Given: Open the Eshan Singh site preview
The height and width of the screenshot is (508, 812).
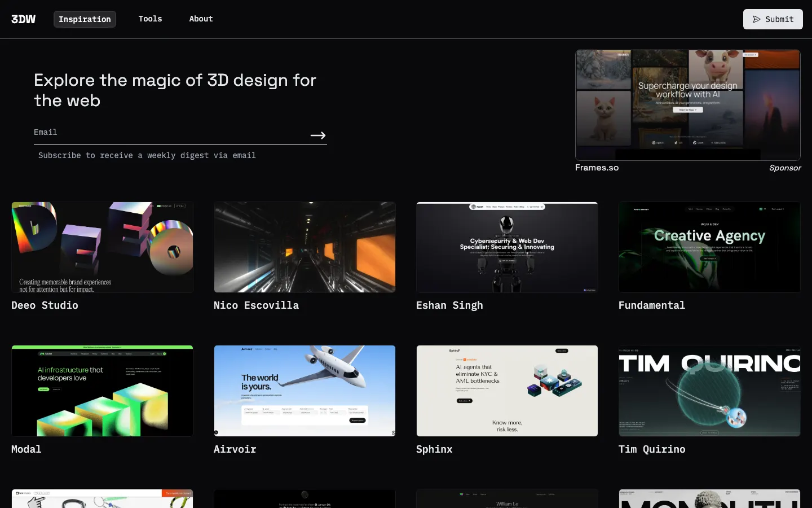Looking at the screenshot, I should coord(507,247).
